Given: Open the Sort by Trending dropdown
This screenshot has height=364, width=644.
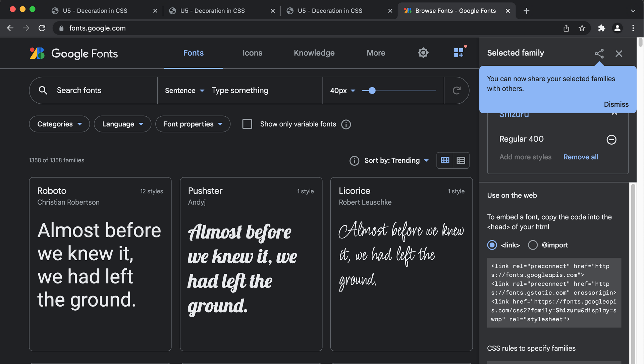Looking at the screenshot, I should click(396, 161).
